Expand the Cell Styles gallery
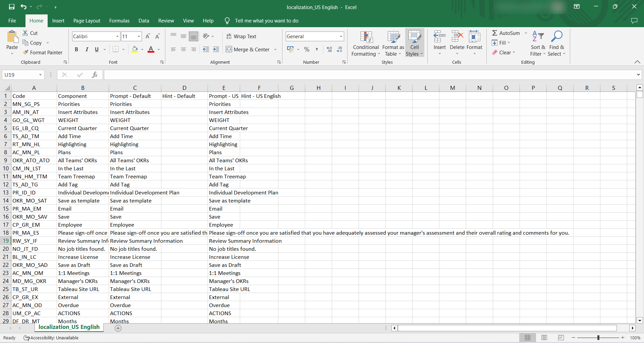The width and height of the screenshot is (644, 343). [415, 43]
